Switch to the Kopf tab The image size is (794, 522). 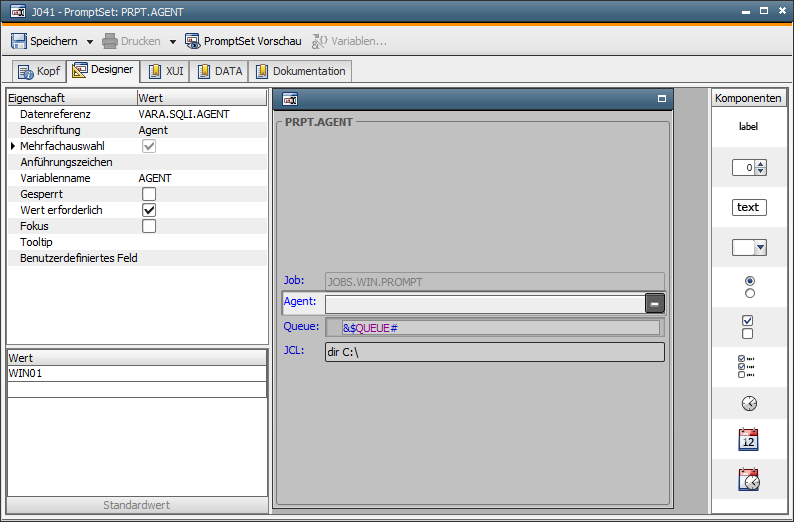click(x=39, y=71)
